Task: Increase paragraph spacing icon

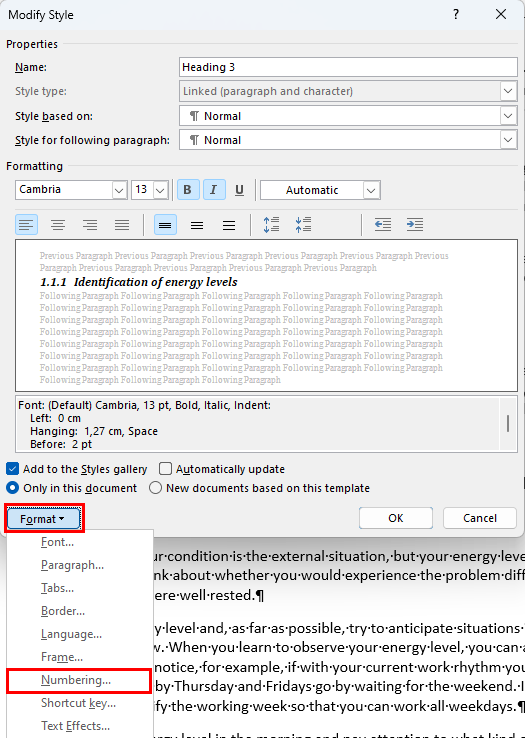Action: click(x=271, y=225)
